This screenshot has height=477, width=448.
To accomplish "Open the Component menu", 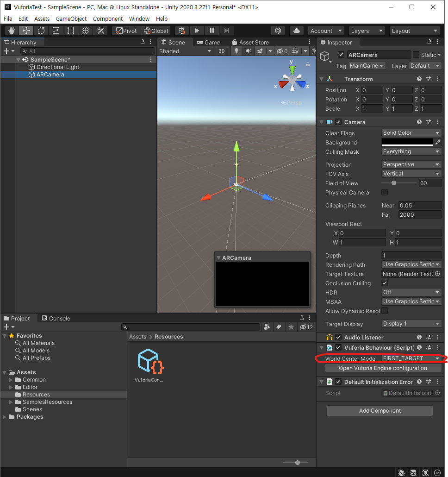I will (x=108, y=19).
